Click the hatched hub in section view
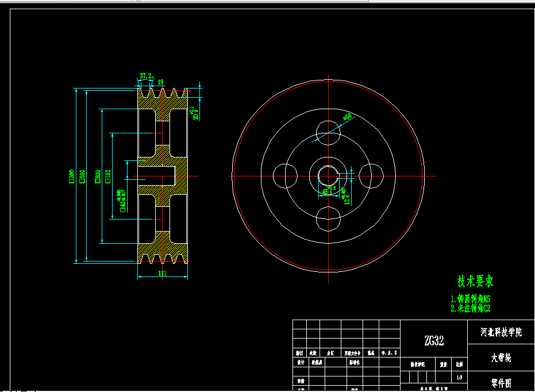Screen dimensions: 535x392 coord(182,176)
